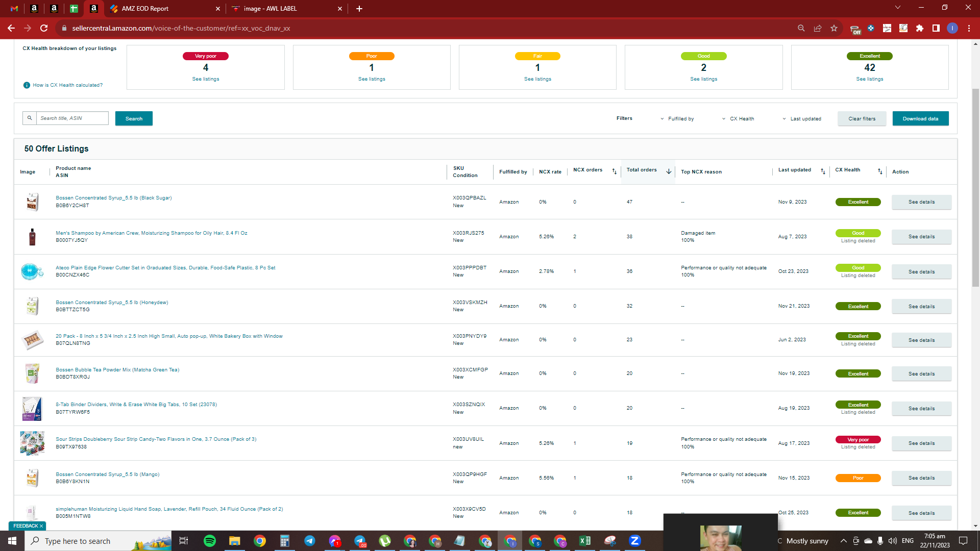Toggle the browser side panel icon
The height and width of the screenshot is (551, 980).
[936, 28]
